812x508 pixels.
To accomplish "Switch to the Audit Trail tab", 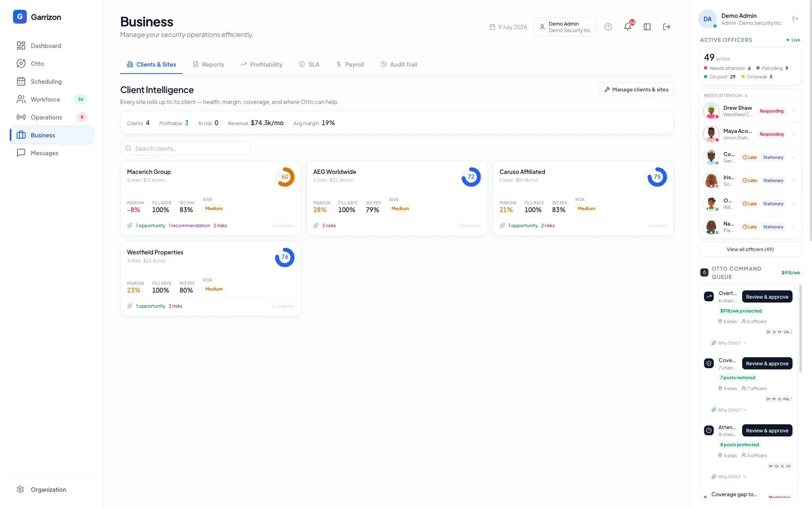I will pyautogui.click(x=399, y=65).
